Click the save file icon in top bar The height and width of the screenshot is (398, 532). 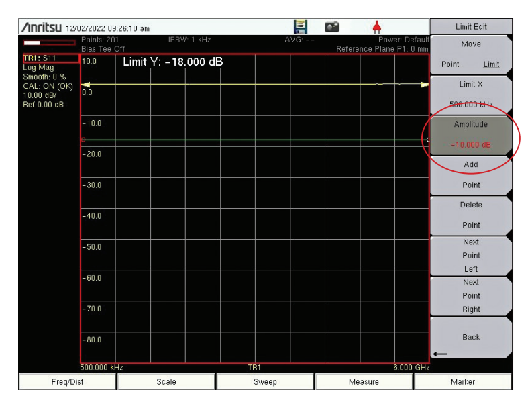point(301,26)
